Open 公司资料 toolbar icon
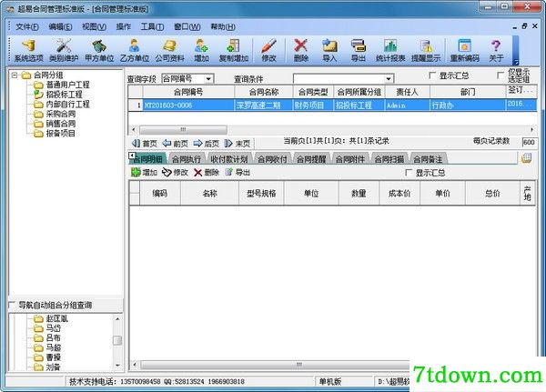 [170, 51]
